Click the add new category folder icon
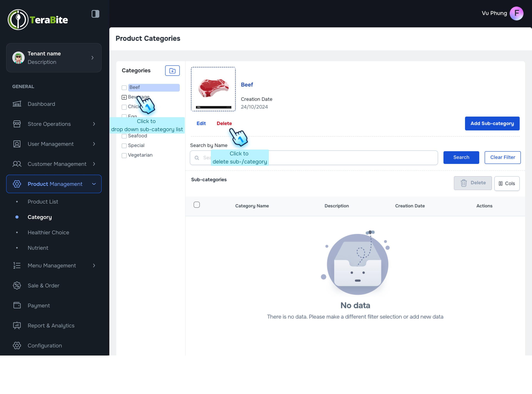The width and height of the screenshot is (532, 394). pos(172,71)
